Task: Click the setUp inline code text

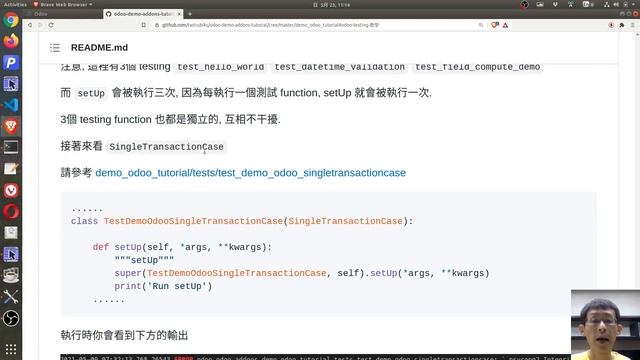Action: click(x=91, y=93)
